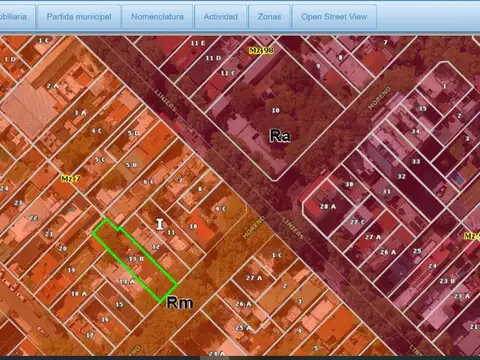Viewport: 480px width, 360px height.
Task: Click parcel 18 A
Action: (x=79, y=294)
